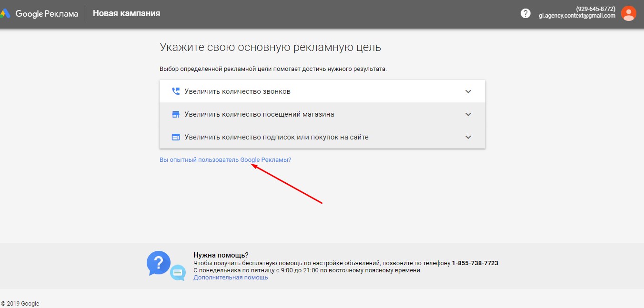Viewport: 644px width, 308px height.
Task: Open the 'Дополнительная помощь' link
Action: 231,278
